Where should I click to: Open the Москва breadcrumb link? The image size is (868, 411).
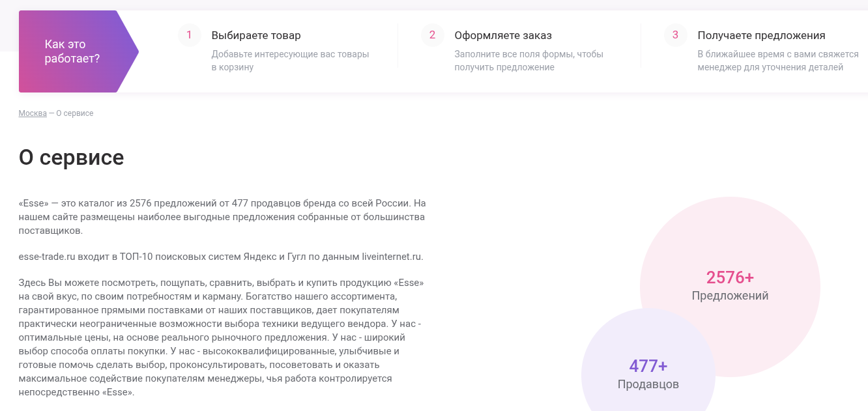pos(33,113)
